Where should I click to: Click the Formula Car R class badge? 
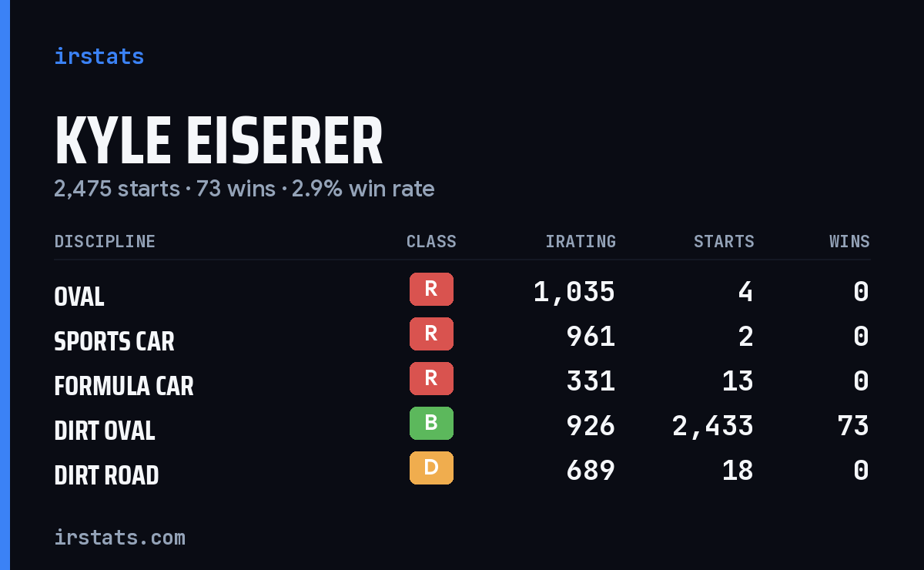tap(431, 378)
